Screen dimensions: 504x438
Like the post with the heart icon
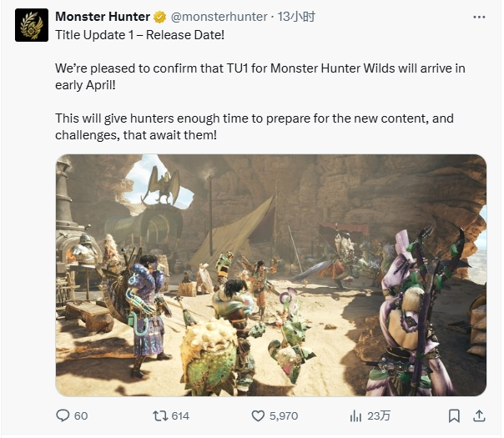pos(258,415)
